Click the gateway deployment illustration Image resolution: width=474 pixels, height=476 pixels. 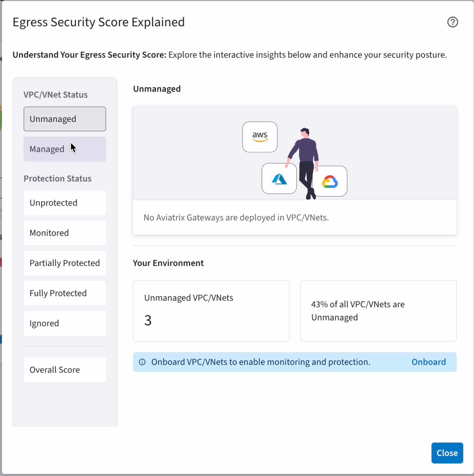295,153
